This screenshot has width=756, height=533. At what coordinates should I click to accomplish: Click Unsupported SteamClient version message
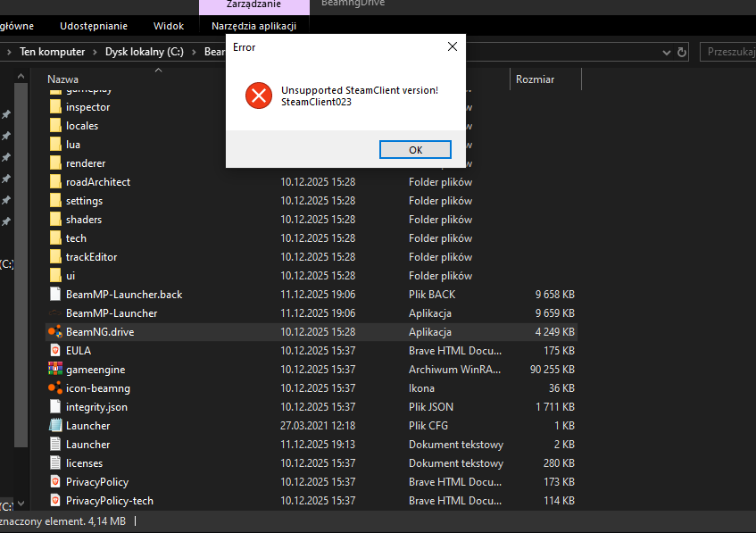point(360,90)
